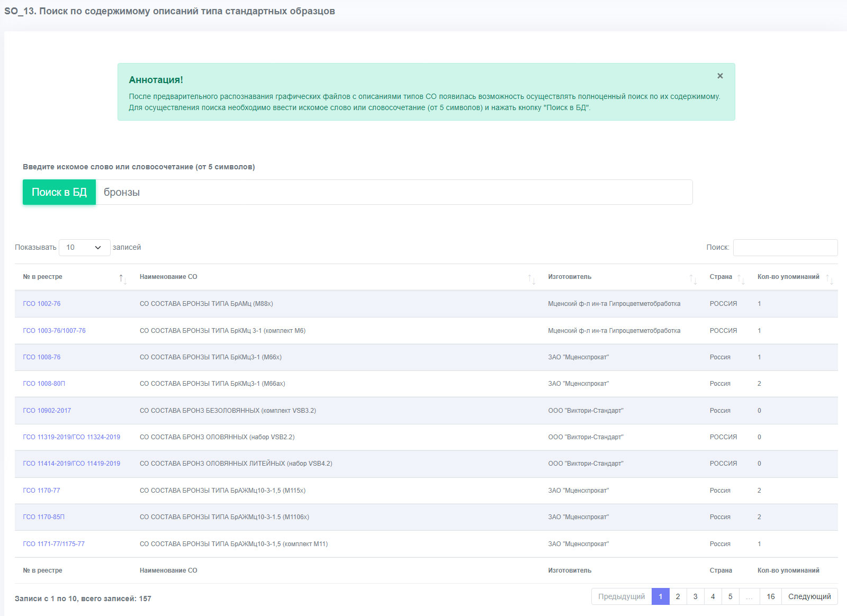This screenshot has height=616, width=847.
Task: Click Кол-во упоминаний header text
Action: (788, 277)
